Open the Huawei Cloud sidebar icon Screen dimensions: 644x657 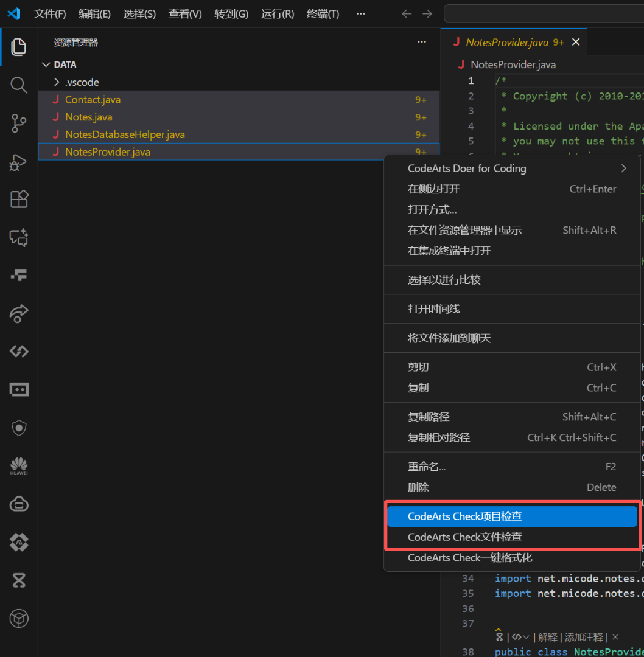(19, 503)
